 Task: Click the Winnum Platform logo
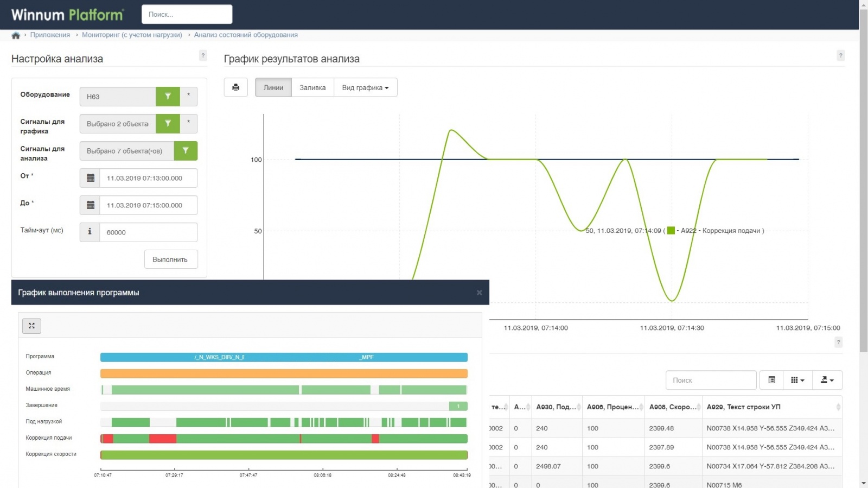pos(68,15)
